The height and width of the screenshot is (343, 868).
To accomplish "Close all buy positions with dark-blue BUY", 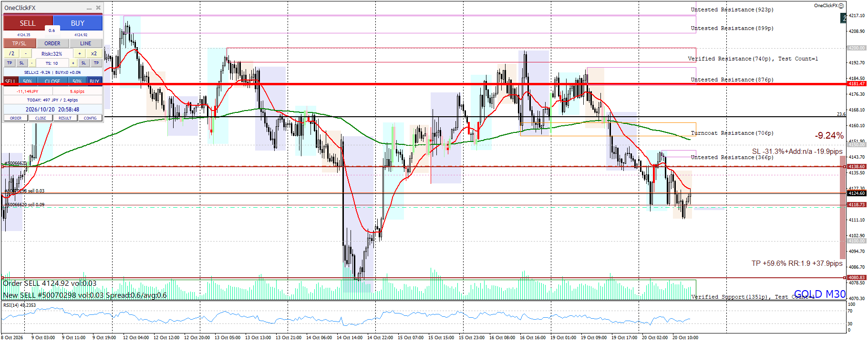I will point(94,81).
